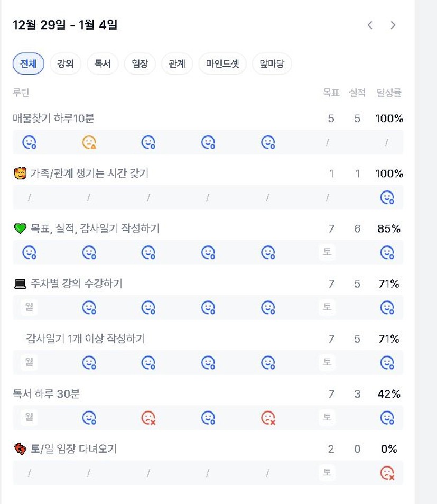
Task: Go to the previous week with left chevron
Action: [370, 25]
